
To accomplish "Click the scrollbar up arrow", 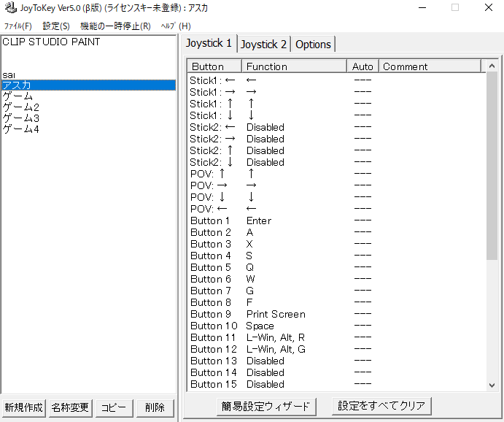I will 492,66.
